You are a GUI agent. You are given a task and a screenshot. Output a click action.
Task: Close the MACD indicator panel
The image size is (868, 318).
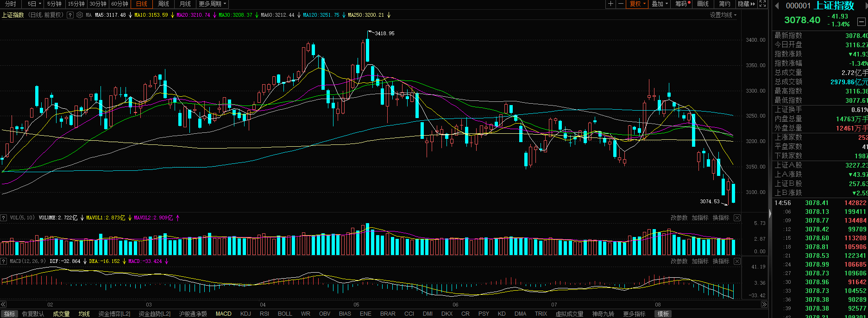[x=737, y=261]
